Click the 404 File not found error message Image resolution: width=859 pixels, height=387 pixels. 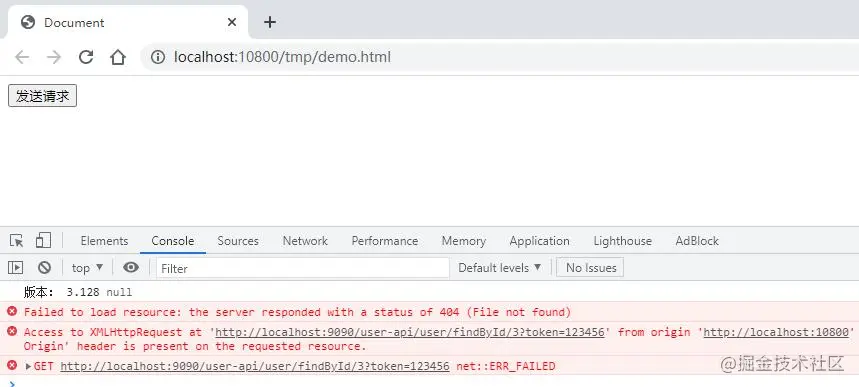297,312
